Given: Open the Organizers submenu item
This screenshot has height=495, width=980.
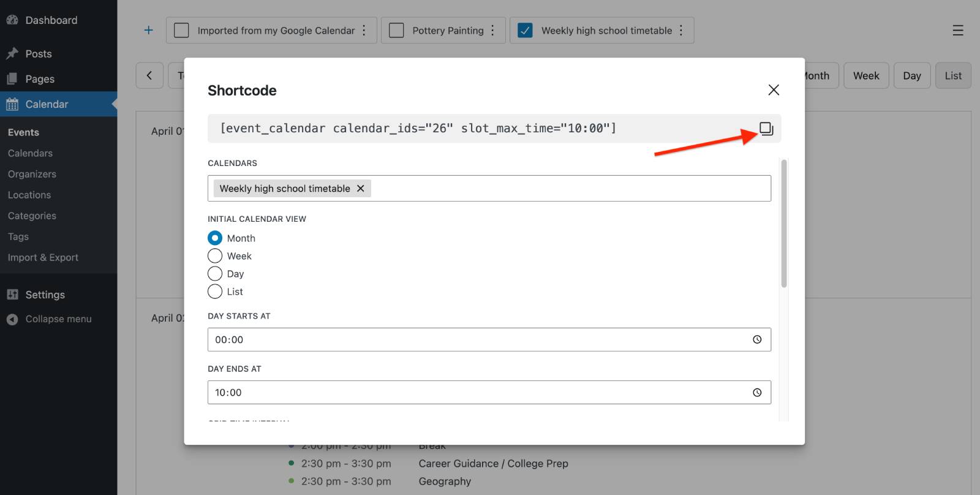Looking at the screenshot, I should coord(32,174).
